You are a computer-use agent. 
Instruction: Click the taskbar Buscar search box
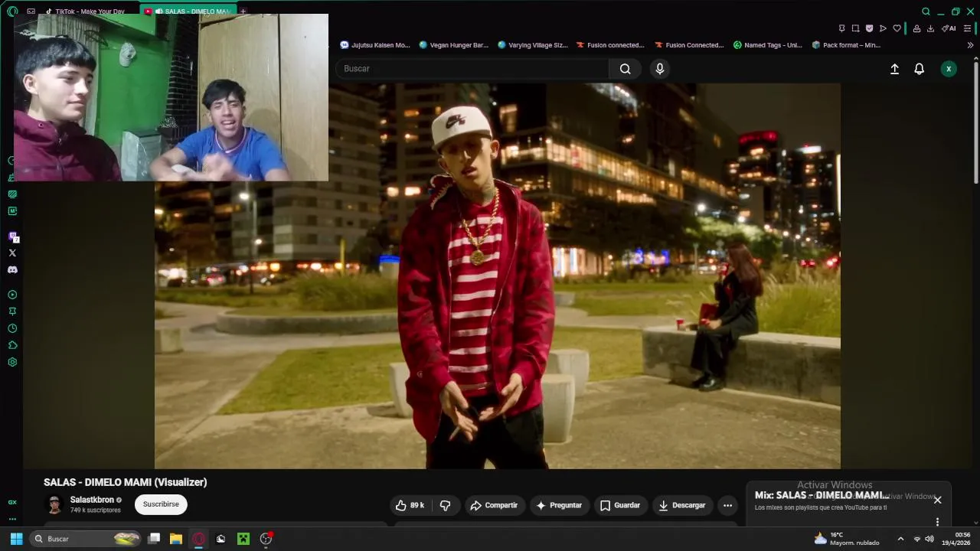87,539
